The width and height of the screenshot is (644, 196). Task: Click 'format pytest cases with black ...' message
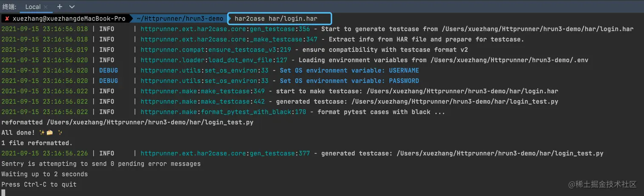click(x=381, y=112)
